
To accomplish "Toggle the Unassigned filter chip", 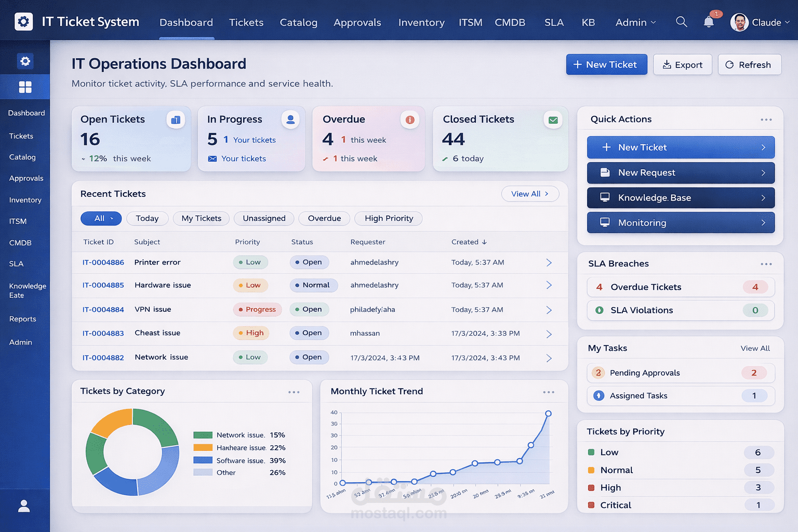I will point(264,218).
